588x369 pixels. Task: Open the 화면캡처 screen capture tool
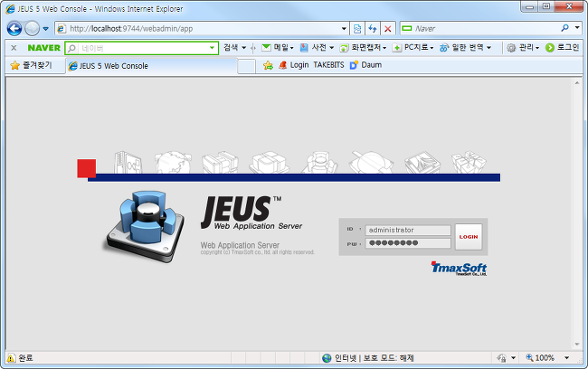[x=363, y=48]
